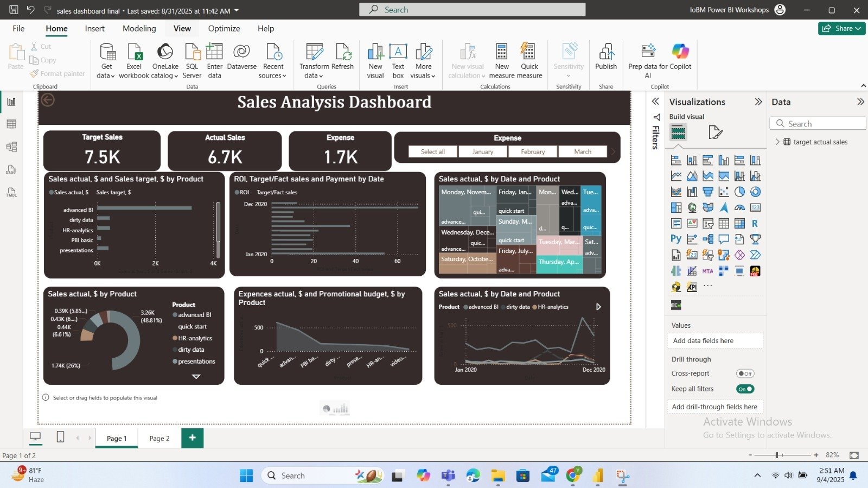The image size is (868, 488).
Task: Click the Share button
Action: (x=841, y=29)
